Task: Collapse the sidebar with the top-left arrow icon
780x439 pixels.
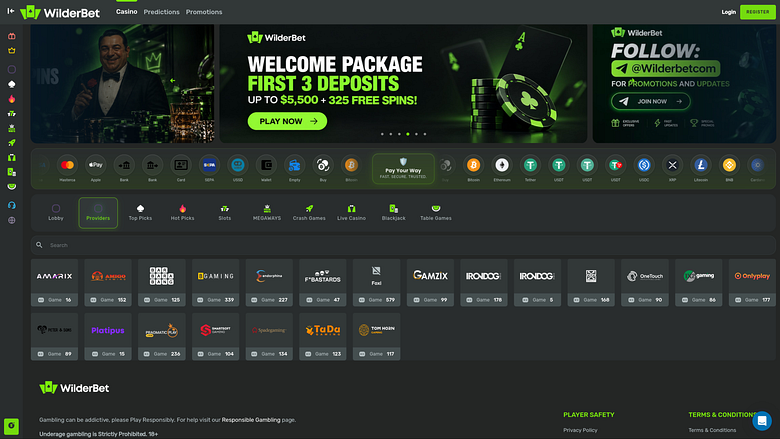Action: coord(10,11)
